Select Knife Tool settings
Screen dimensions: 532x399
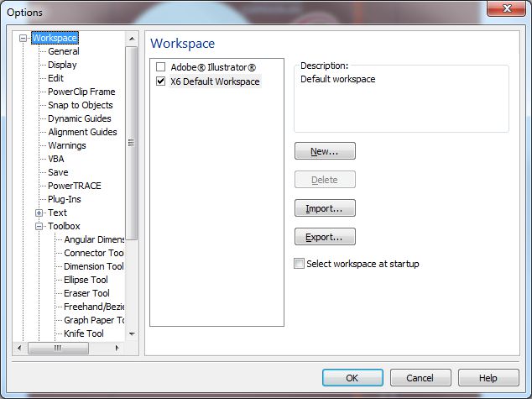(83, 333)
